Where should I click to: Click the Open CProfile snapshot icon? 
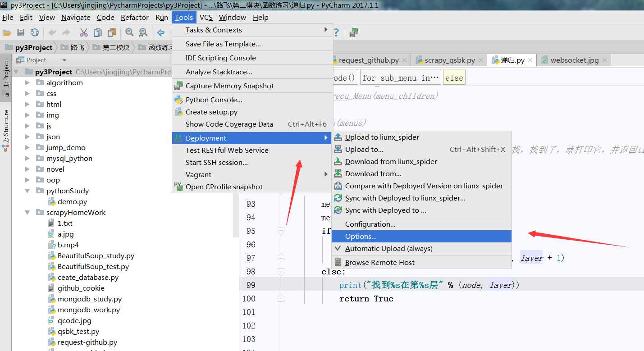point(178,187)
